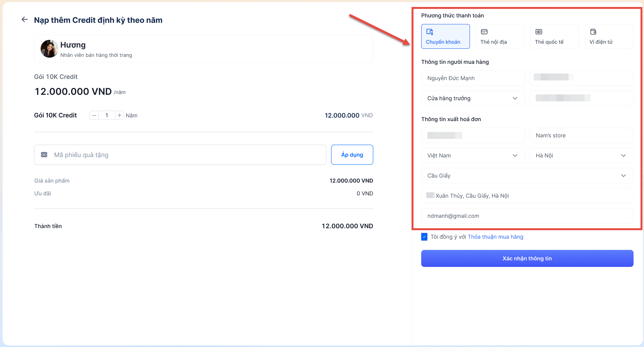Select Thẻ quốc tế payment option
644x347 pixels.
pyautogui.click(x=554, y=36)
